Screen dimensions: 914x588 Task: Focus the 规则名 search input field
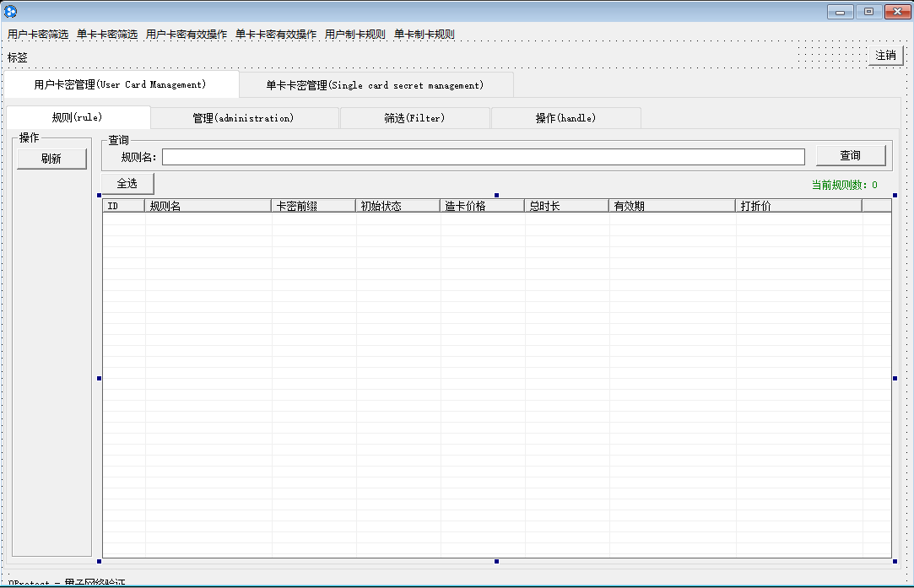[483, 157]
